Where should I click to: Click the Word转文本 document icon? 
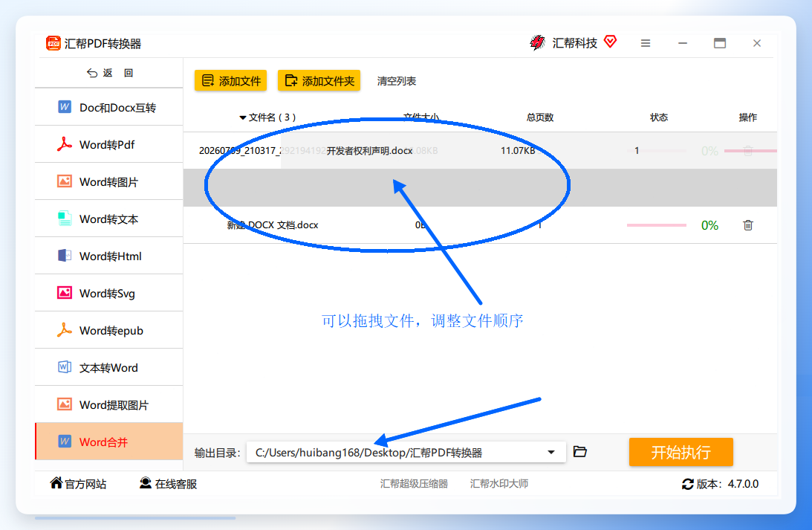(x=64, y=218)
